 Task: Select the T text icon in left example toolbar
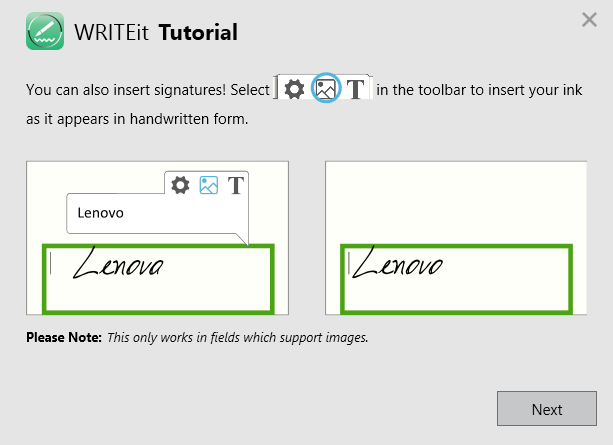click(x=235, y=185)
